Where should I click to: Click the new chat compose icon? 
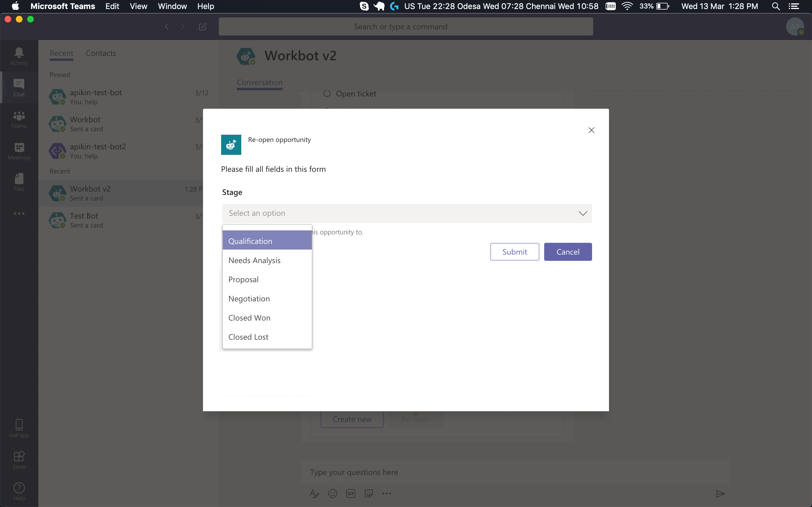click(203, 26)
